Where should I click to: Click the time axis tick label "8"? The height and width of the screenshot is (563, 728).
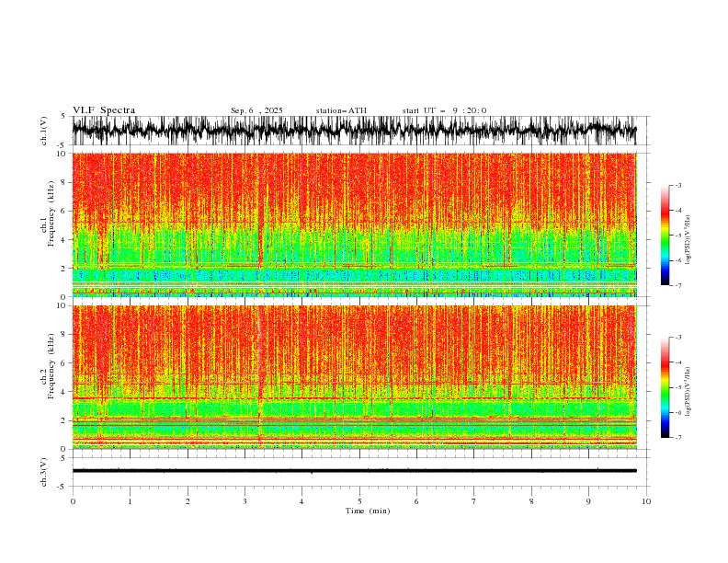click(531, 501)
